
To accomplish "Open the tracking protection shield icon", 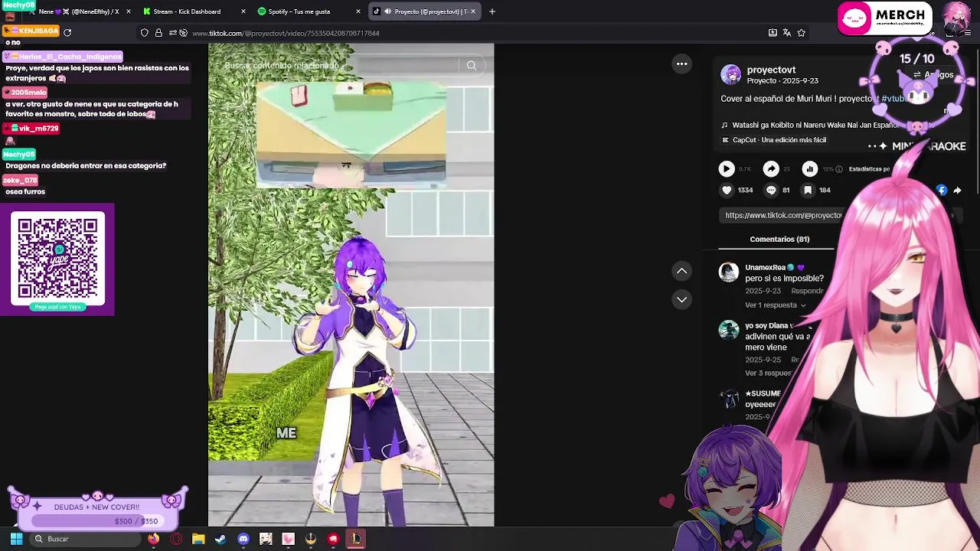I will 145,33.
